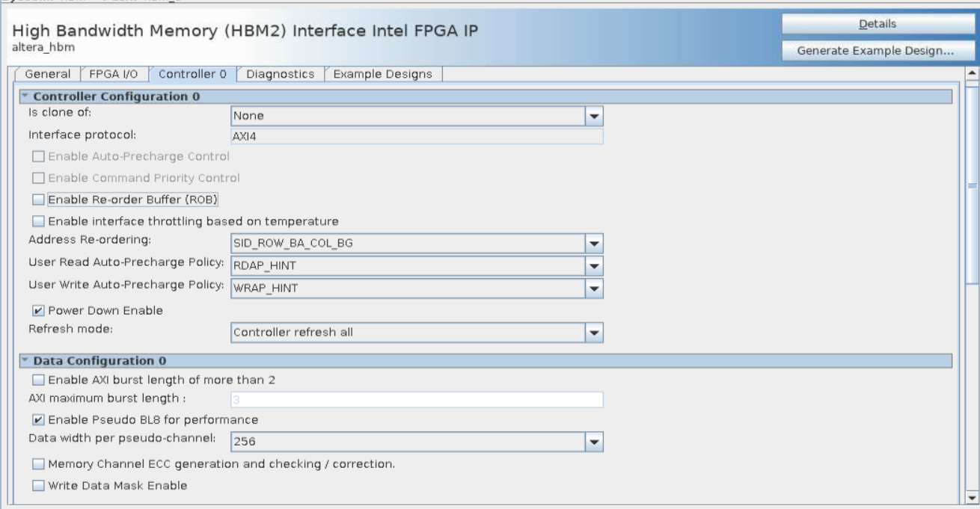
Task: Enable Memory Channel ECC generation checkbox
Action: [39, 464]
